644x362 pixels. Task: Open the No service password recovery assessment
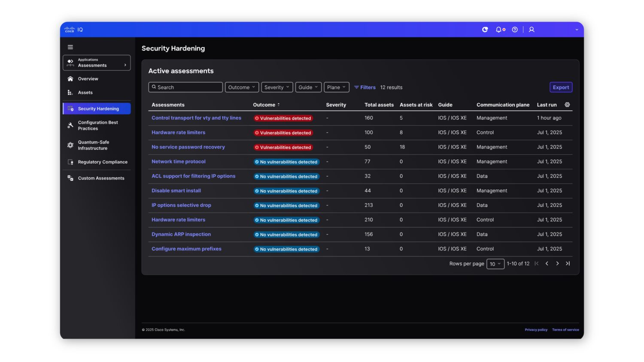pos(188,147)
